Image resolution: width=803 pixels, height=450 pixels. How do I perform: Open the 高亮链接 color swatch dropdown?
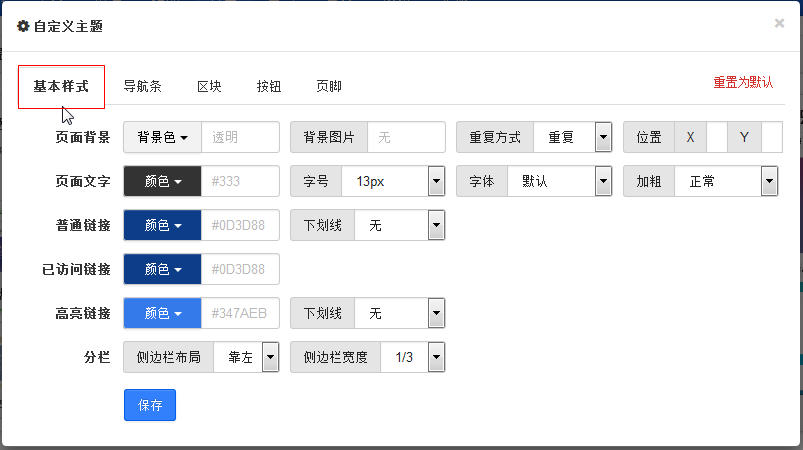tap(162, 313)
